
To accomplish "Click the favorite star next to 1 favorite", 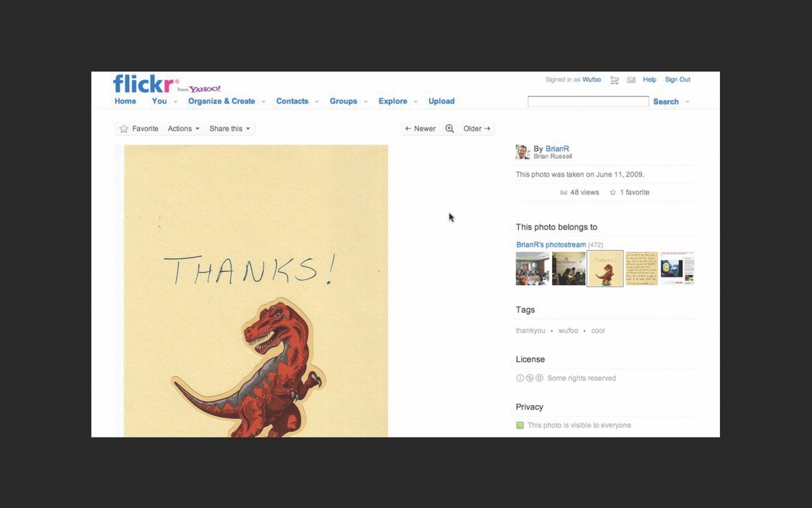I will [x=613, y=192].
